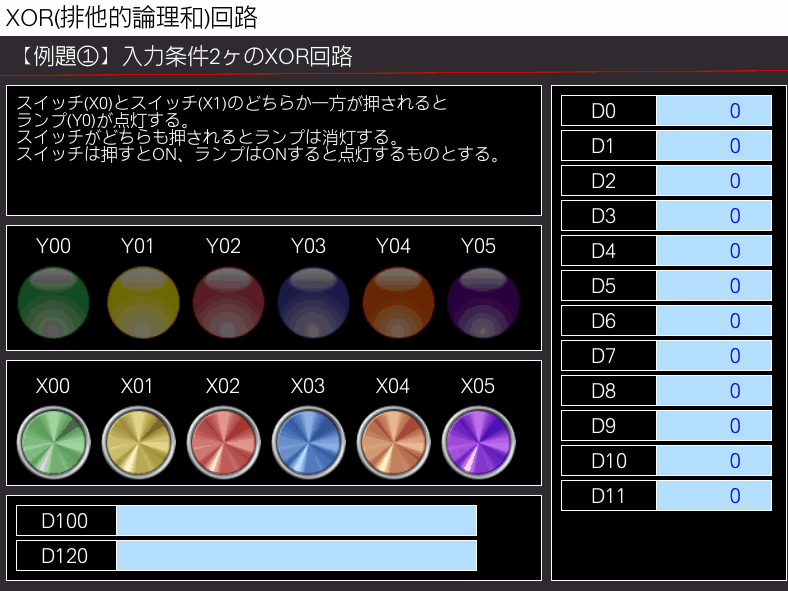Click the blue Y03 lamp
788x591 pixels.
coord(313,303)
